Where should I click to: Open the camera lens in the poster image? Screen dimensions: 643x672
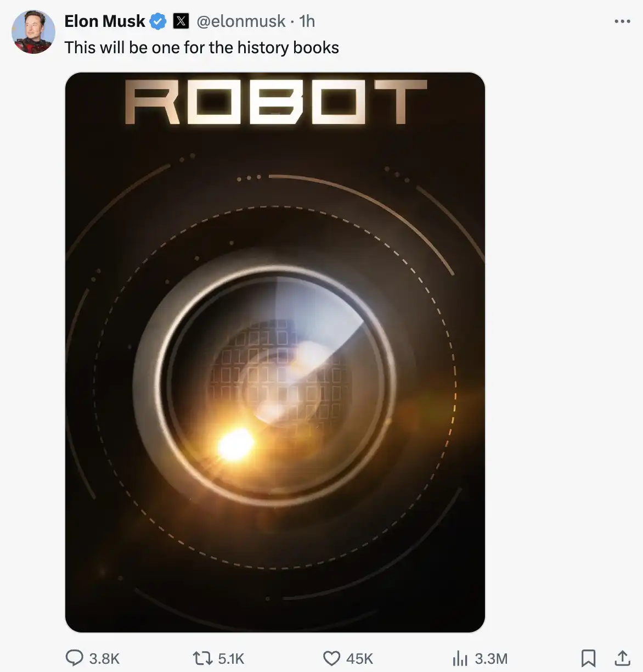tap(274, 384)
